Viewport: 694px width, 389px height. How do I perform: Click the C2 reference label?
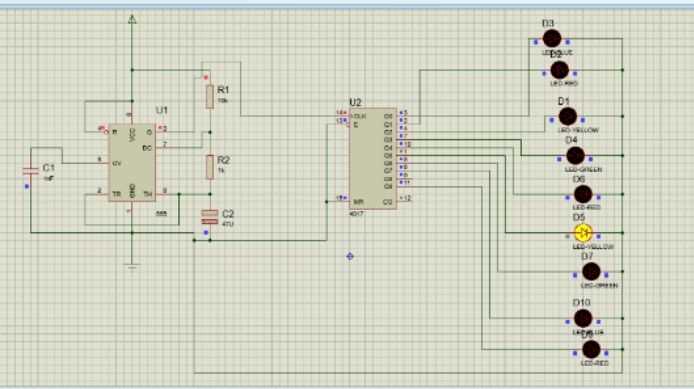[x=227, y=214]
